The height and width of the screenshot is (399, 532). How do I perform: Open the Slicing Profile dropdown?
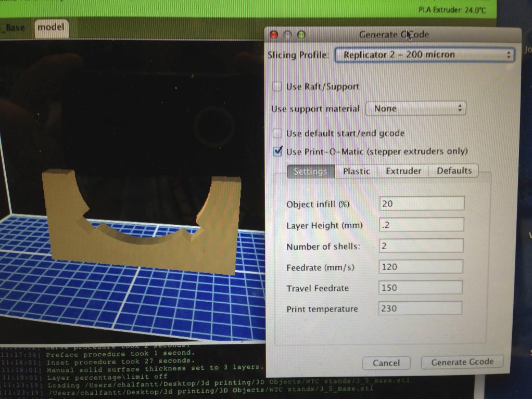pyautogui.click(x=424, y=55)
